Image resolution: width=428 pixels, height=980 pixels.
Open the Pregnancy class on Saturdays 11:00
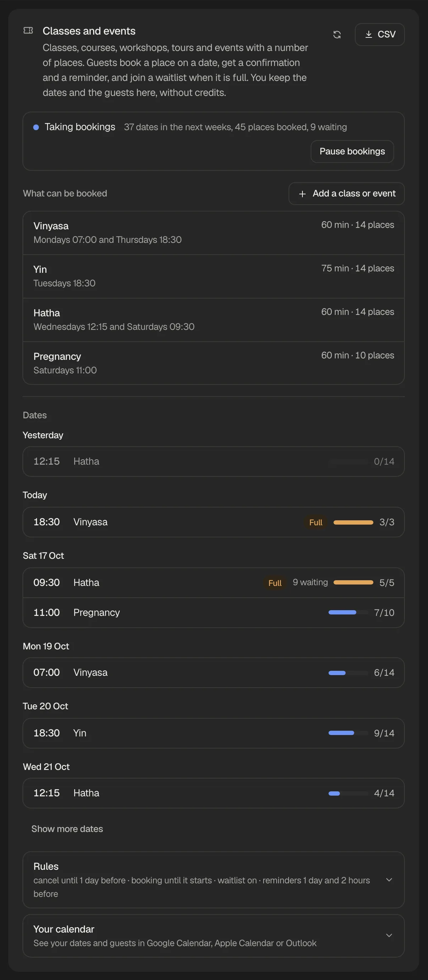tap(213, 363)
